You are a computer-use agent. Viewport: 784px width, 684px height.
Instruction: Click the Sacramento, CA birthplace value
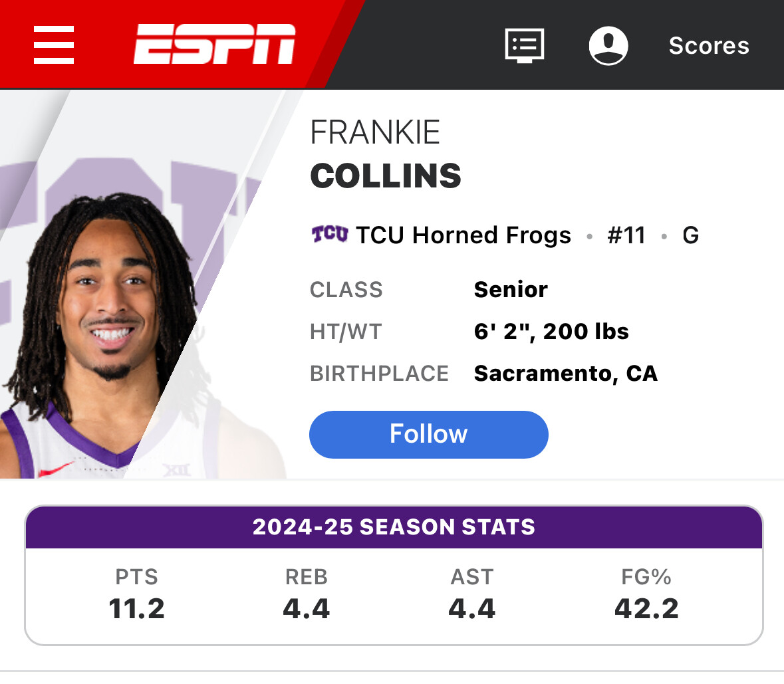pyautogui.click(x=566, y=374)
